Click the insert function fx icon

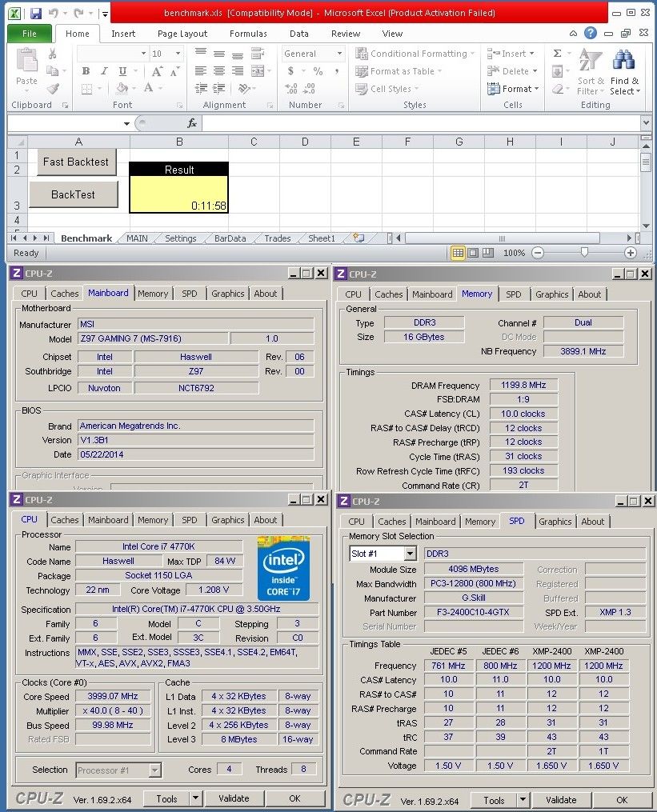[192, 123]
